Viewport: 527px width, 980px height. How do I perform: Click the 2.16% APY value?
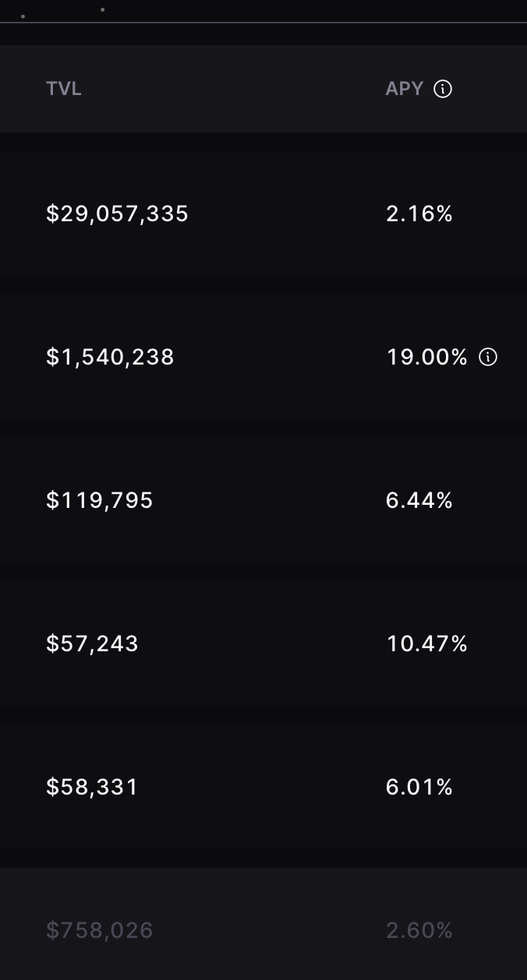(419, 213)
